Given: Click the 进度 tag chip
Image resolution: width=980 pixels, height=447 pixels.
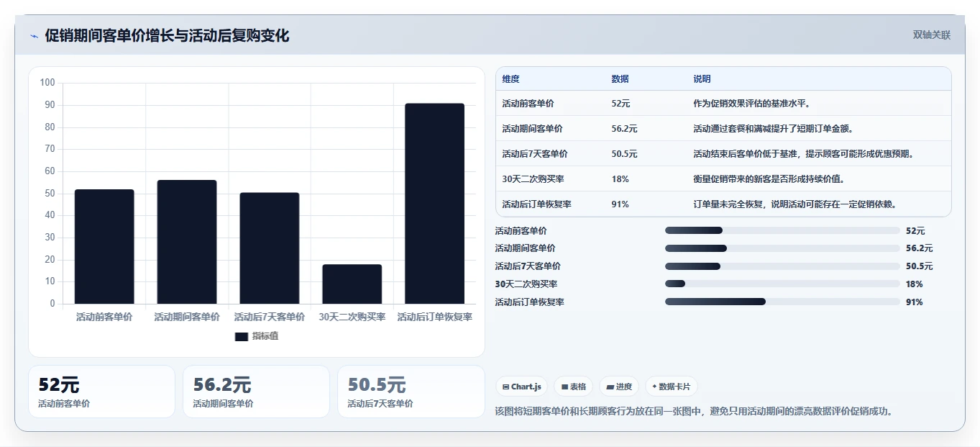Looking at the screenshot, I should point(619,387).
